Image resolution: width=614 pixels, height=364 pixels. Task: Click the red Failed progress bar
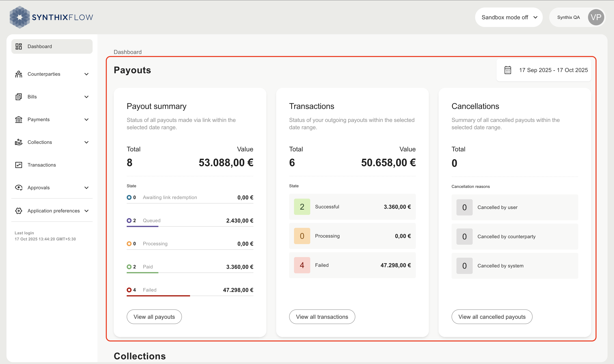pyautogui.click(x=158, y=296)
